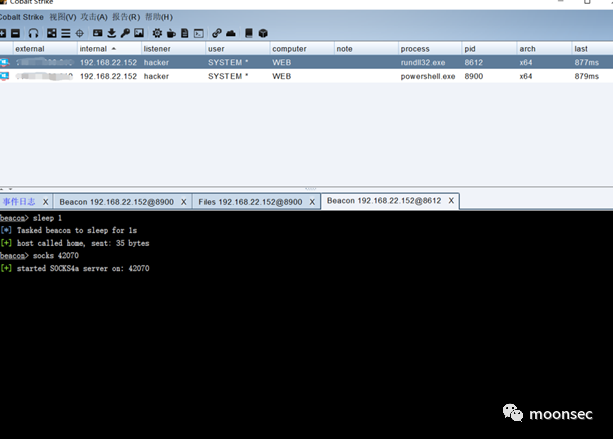Click the 877ms last check-in value
Screen dimensions: 613x439
click(586, 62)
